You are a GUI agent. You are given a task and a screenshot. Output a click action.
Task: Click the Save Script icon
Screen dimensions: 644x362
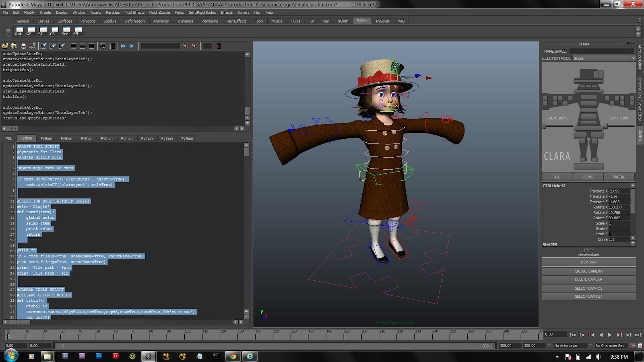(23, 45)
